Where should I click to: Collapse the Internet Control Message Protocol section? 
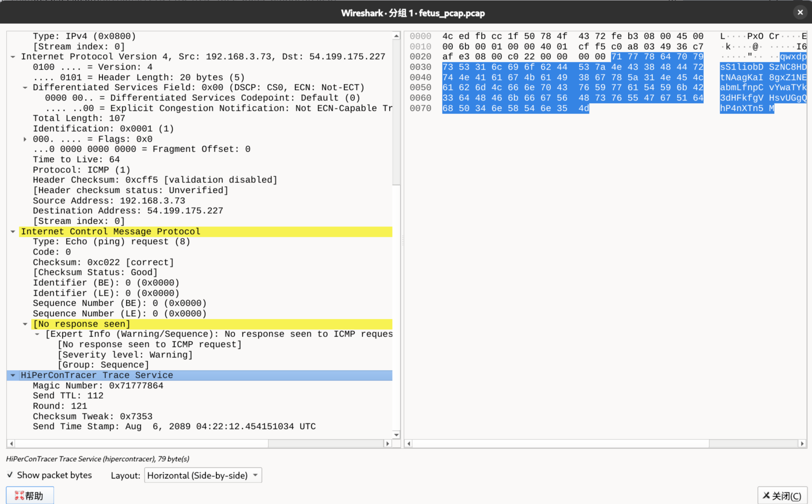click(13, 232)
